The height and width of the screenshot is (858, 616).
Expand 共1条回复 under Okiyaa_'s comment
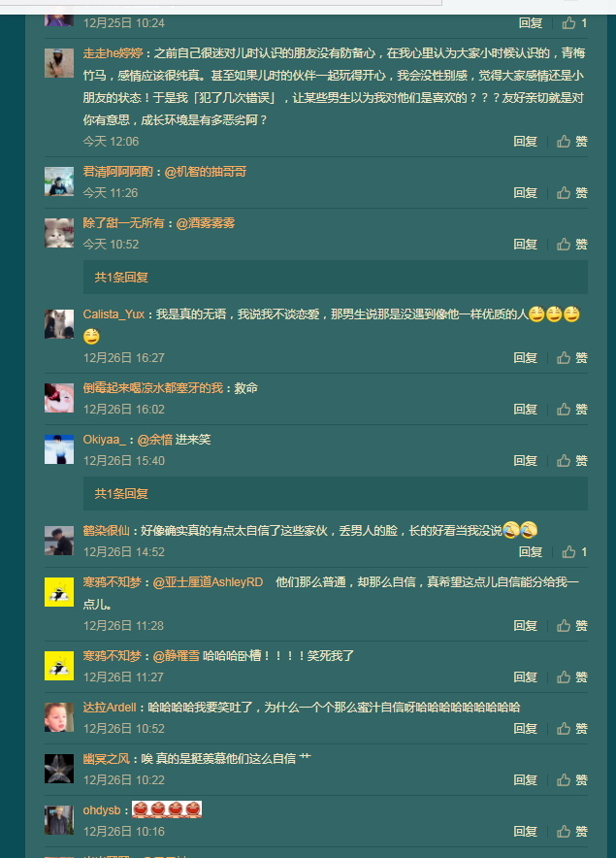121,494
